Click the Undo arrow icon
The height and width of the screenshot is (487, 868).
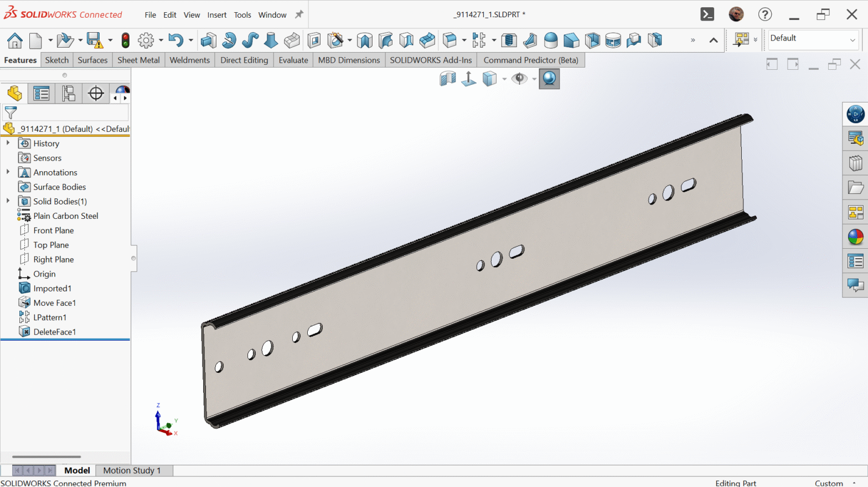(x=175, y=40)
